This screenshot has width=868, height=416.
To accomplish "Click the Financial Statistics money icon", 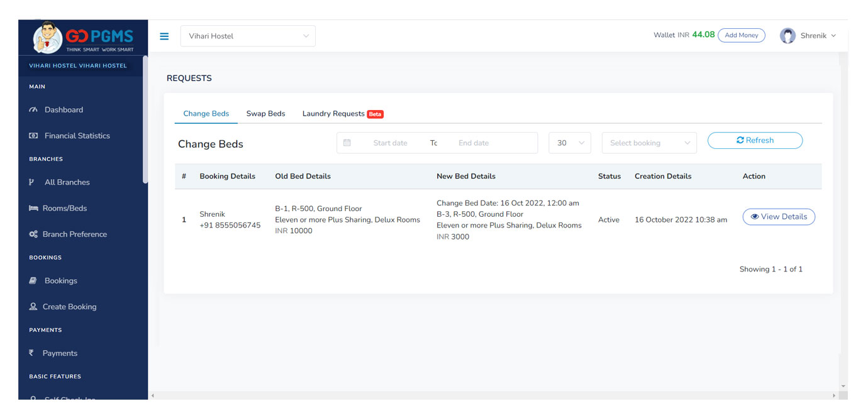I will (x=33, y=136).
